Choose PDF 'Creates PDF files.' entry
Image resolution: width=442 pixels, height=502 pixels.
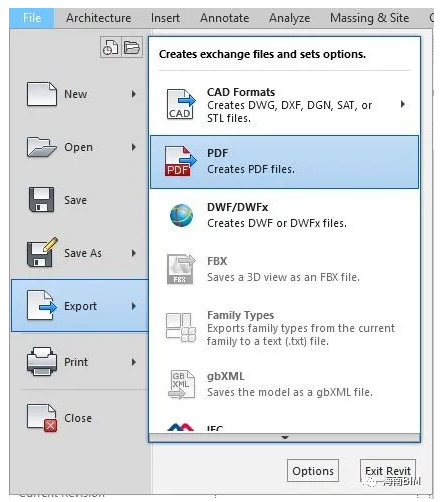(284, 162)
